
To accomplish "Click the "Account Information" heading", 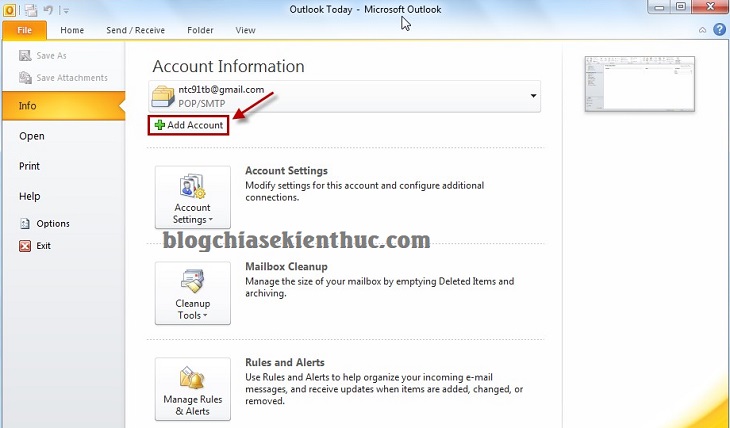I will [228, 66].
